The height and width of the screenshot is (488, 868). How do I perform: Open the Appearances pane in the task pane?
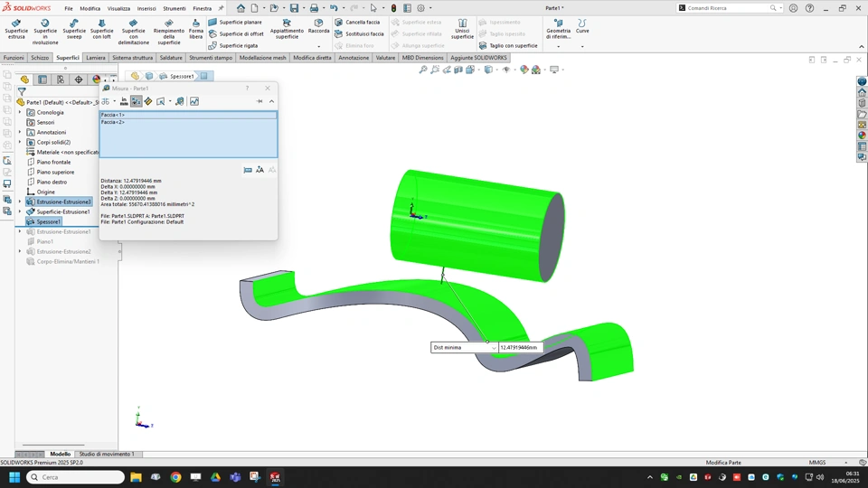point(862,136)
